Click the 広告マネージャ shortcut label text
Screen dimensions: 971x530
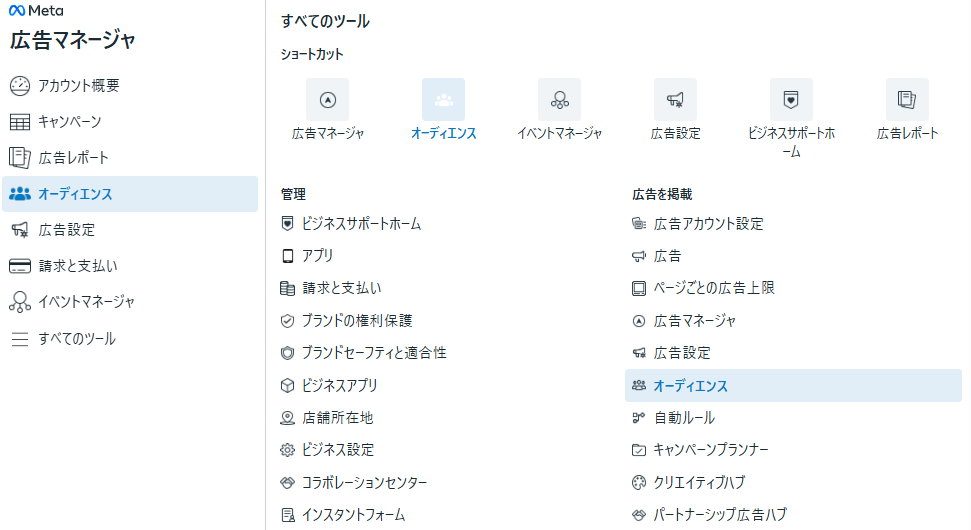(328, 133)
